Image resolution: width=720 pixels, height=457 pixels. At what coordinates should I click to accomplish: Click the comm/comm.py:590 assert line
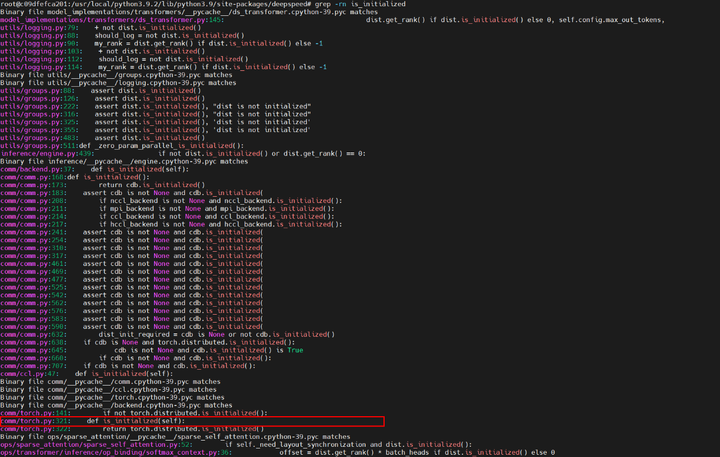coord(132,327)
